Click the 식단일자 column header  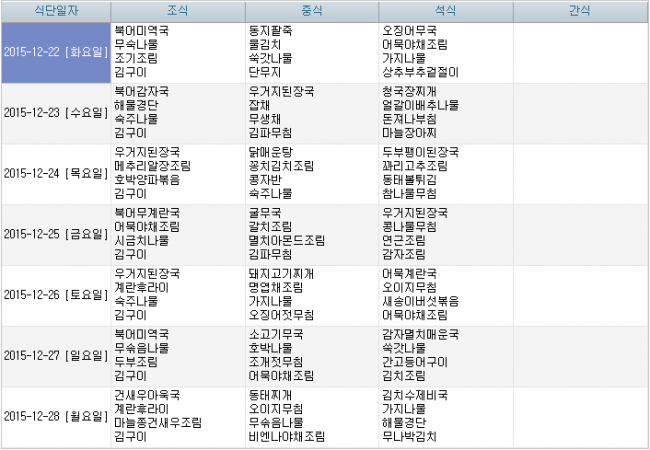tap(55, 10)
